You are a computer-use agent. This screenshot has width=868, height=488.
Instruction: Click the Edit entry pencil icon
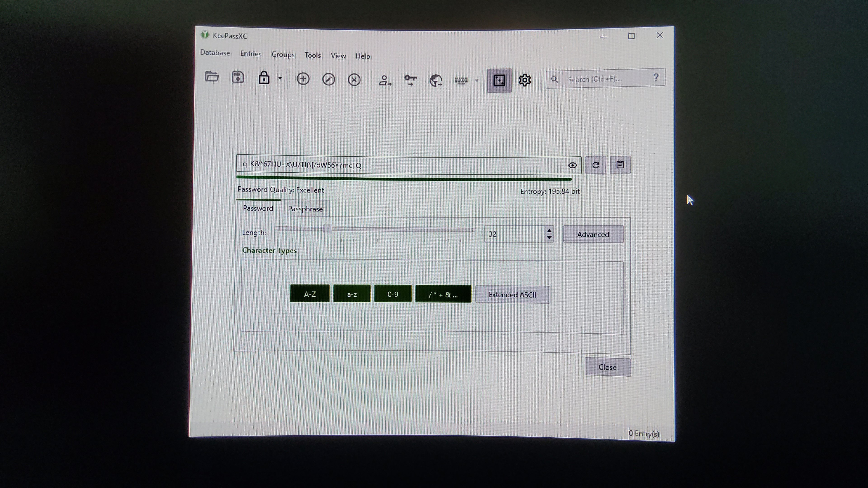click(328, 80)
